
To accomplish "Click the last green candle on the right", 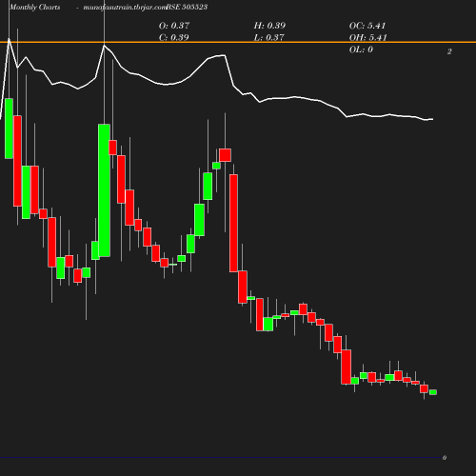I will pos(433,392).
